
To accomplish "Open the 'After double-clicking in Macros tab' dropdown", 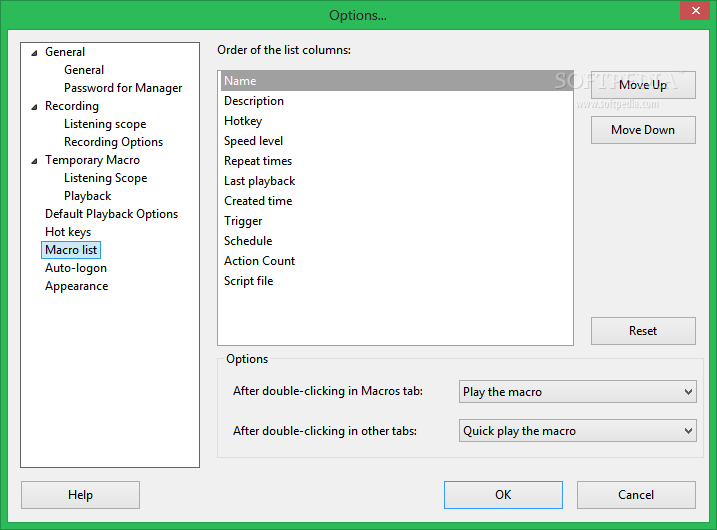I will tap(578, 391).
